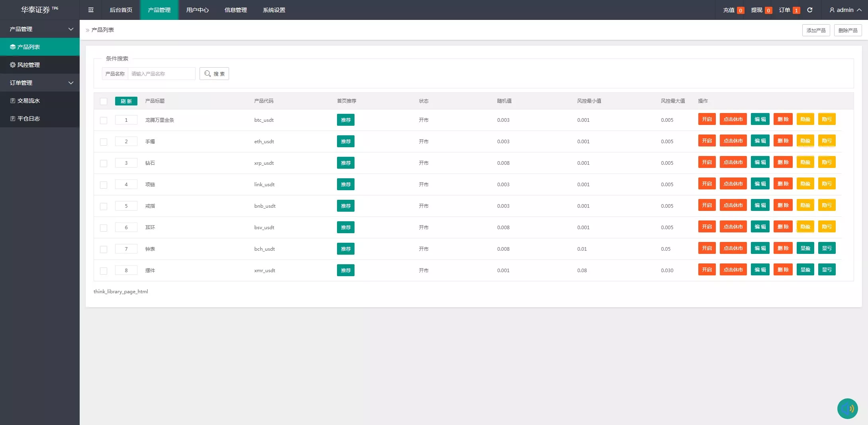868x425 pixels.
Task: Open the admin user dropdown
Action: [x=845, y=10]
